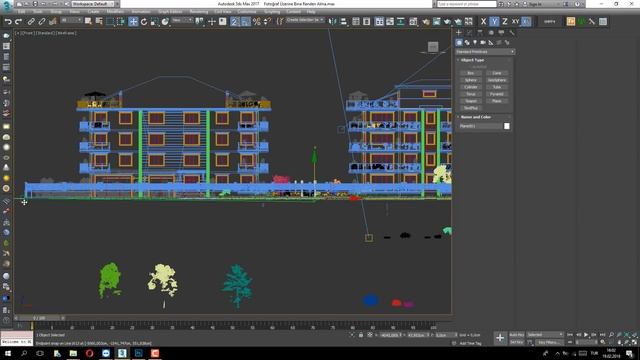
Task: Activate the Select and Scale tool
Action: pos(154,21)
